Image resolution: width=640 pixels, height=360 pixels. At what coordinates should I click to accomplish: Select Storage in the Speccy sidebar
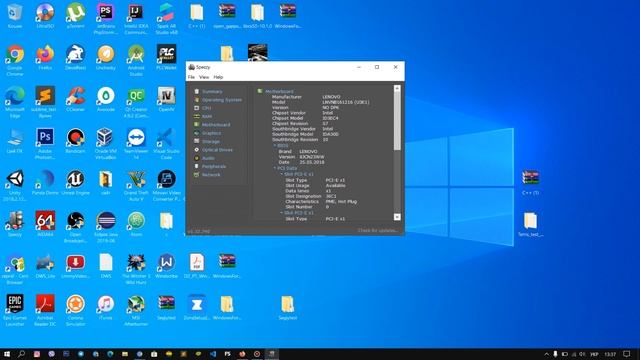click(x=211, y=141)
